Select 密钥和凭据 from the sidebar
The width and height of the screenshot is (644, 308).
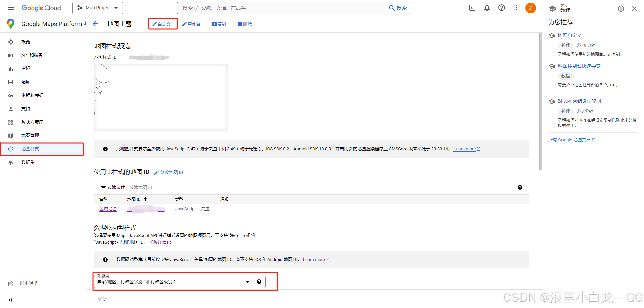pyautogui.click(x=32, y=95)
